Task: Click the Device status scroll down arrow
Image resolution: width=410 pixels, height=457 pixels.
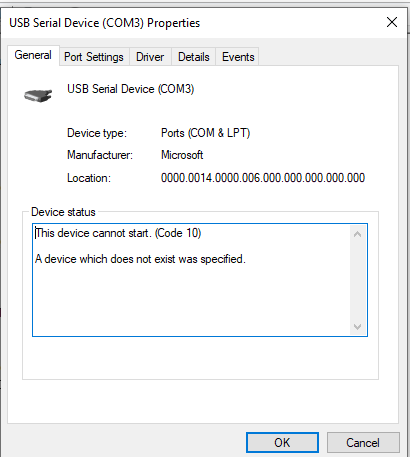Action: (x=358, y=326)
